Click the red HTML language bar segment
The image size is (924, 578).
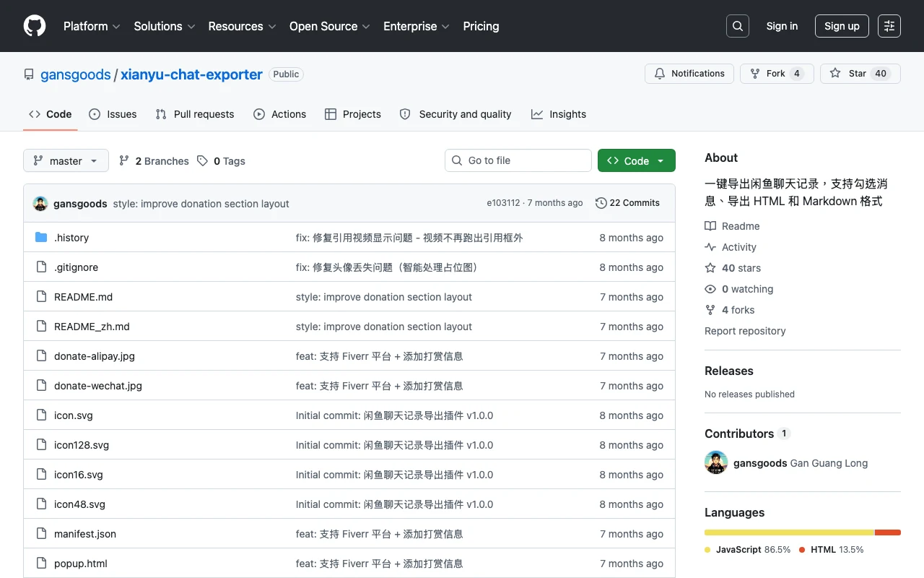click(x=888, y=532)
